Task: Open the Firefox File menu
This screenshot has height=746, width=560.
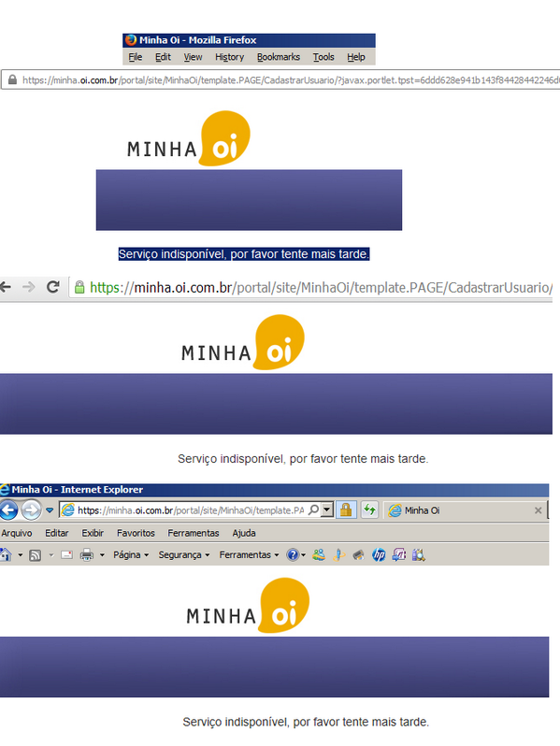Action: click(x=136, y=57)
